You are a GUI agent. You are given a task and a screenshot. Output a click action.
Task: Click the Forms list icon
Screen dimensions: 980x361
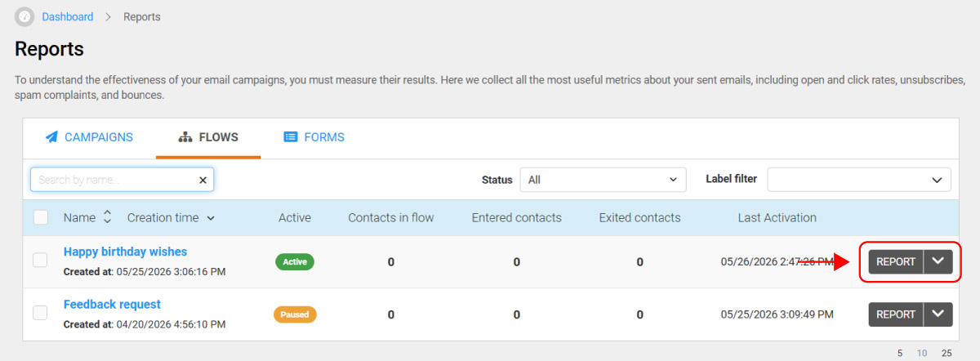[290, 137]
